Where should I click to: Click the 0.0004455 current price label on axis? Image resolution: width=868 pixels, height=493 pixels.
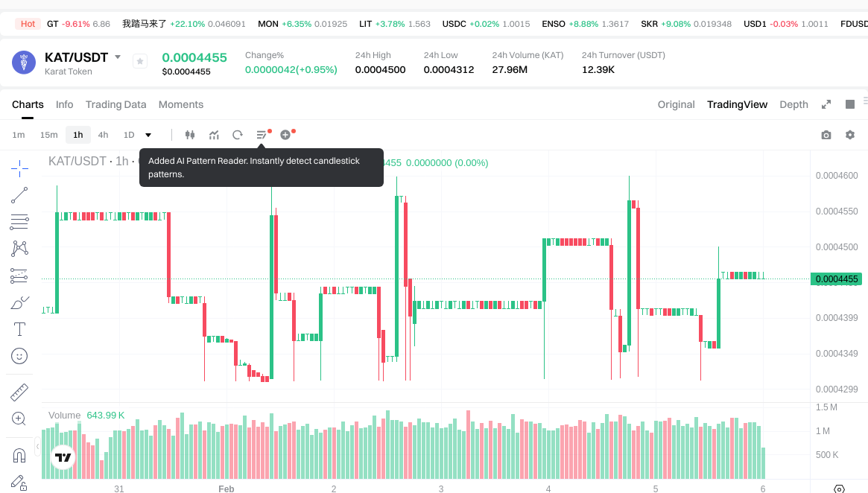[x=836, y=279]
